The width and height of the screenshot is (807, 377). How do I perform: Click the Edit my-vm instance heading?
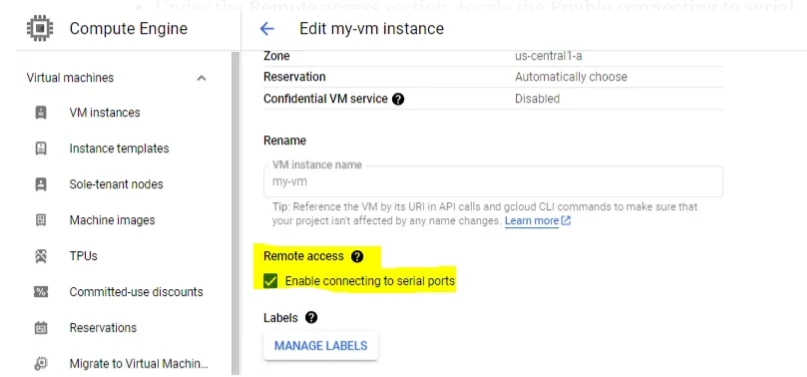pyautogui.click(x=372, y=29)
